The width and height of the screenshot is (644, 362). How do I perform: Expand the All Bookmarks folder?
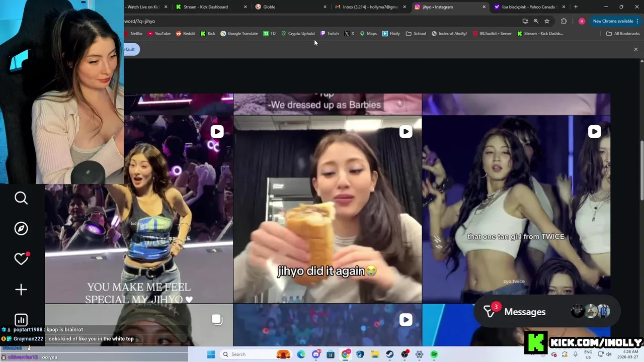coord(623,34)
